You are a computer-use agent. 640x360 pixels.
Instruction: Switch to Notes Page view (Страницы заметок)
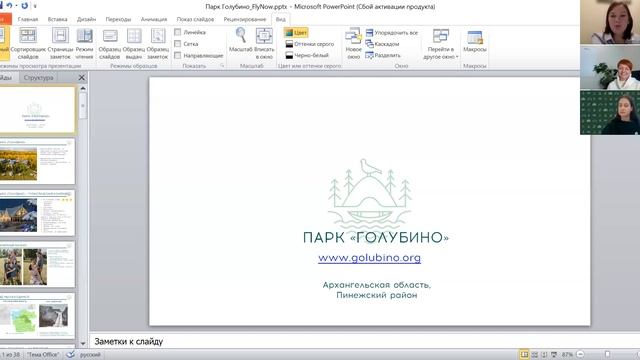tap(60, 44)
